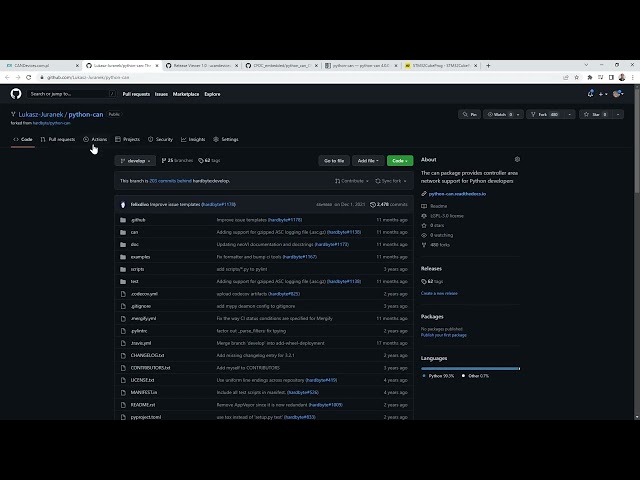Viewport: 640px width, 480px height.
Task: Click the browser reload icon
Action: click(x=29, y=77)
